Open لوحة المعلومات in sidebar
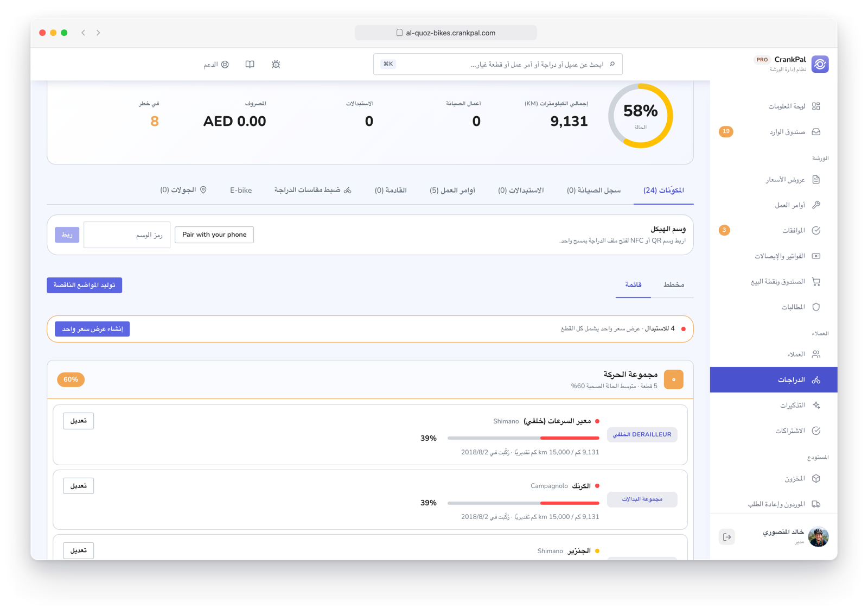This screenshot has width=868, height=614. (x=774, y=106)
